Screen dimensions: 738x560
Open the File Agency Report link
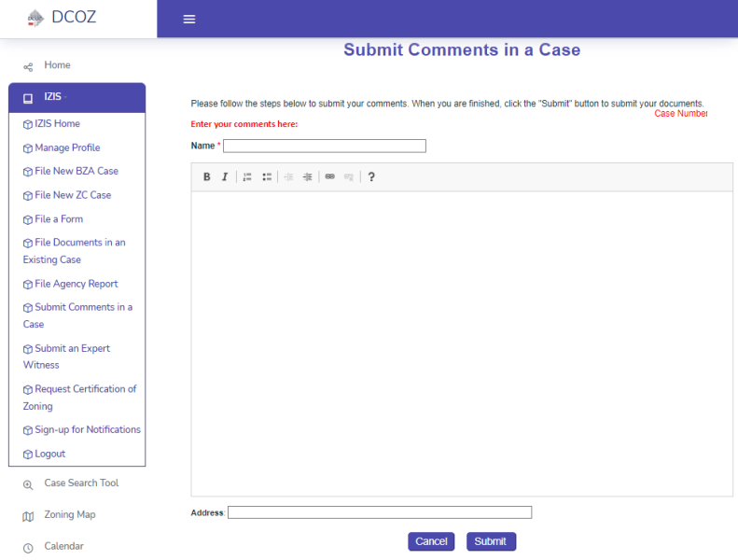click(x=77, y=285)
